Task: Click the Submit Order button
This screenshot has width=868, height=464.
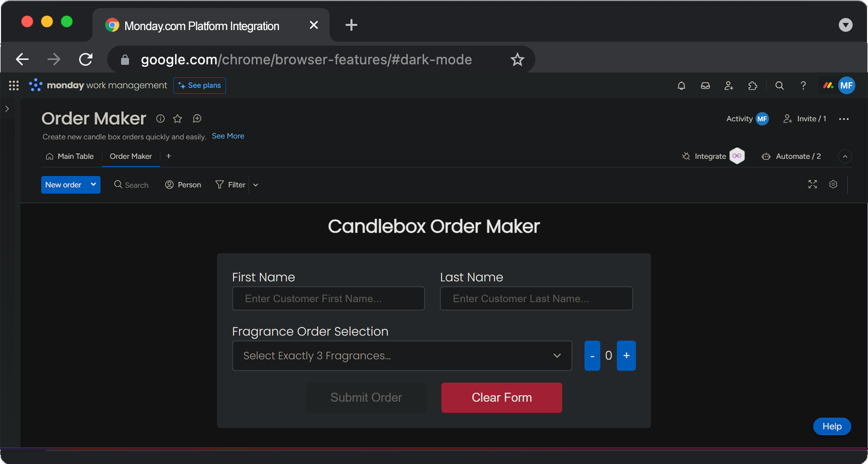Action: point(366,398)
